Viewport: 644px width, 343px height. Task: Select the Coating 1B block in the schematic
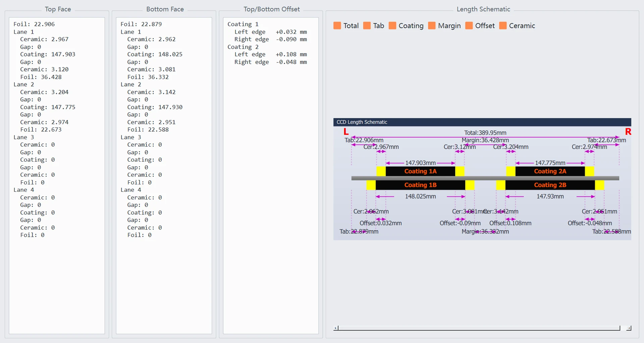(x=420, y=185)
